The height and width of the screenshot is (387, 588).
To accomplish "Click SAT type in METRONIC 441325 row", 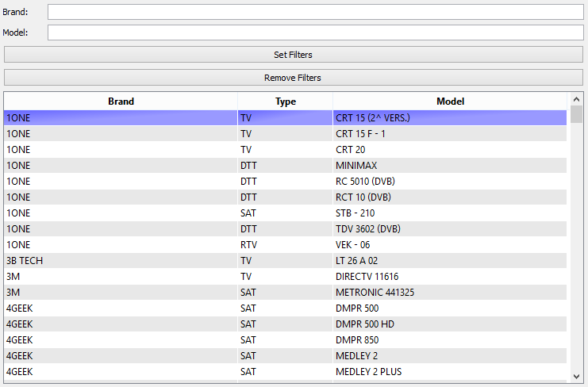I will pyautogui.click(x=286, y=292).
